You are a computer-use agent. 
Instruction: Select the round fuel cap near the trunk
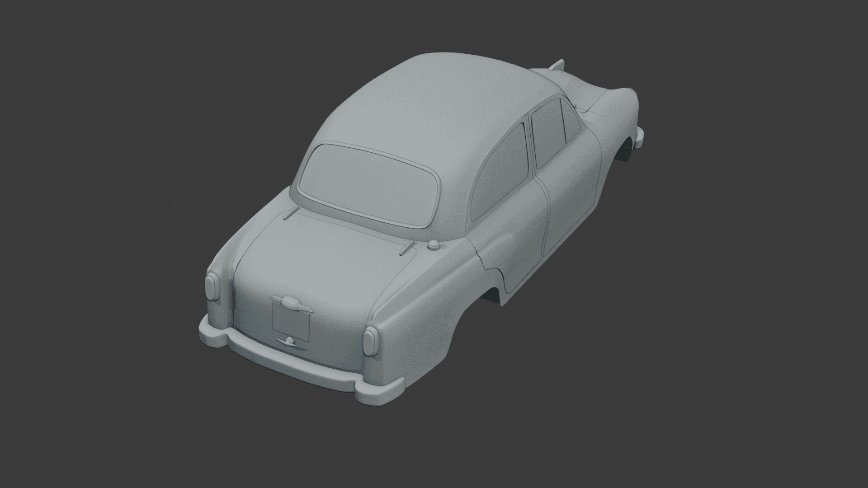(x=434, y=245)
